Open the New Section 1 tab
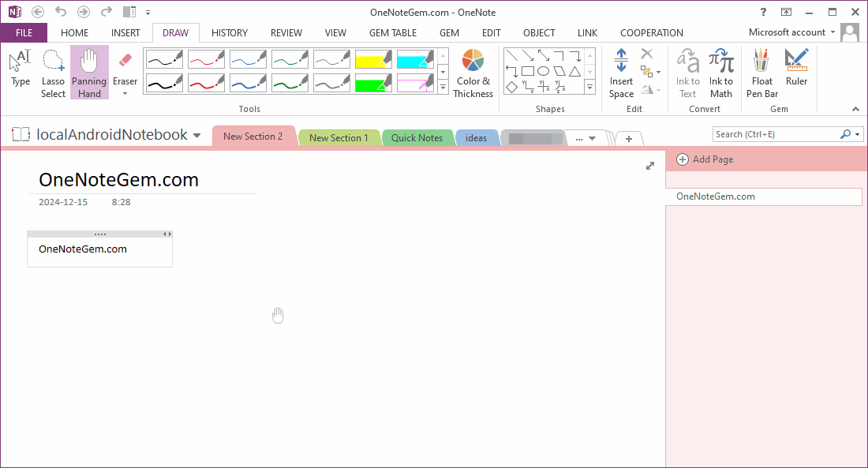The height and width of the screenshot is (468, 868). (x=339, y=138)
